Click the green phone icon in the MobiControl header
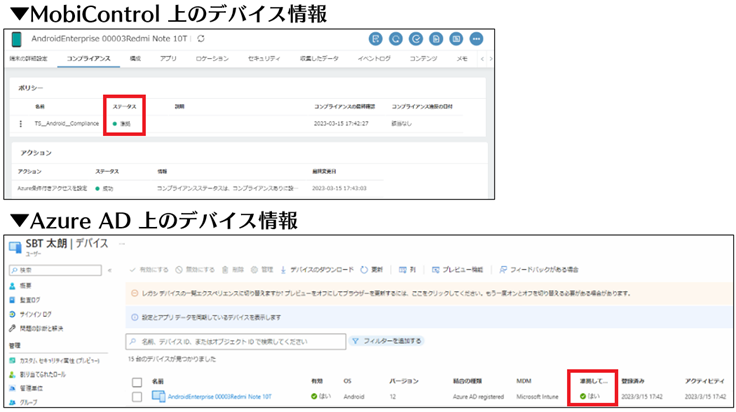This screenshot has height=412, width=736. [16, 39]
